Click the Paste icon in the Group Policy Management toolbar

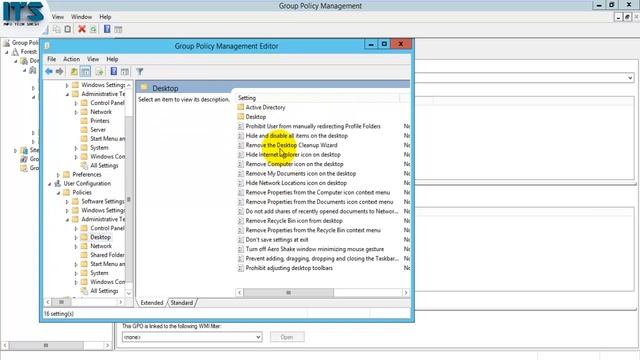[x=68, y=29]
